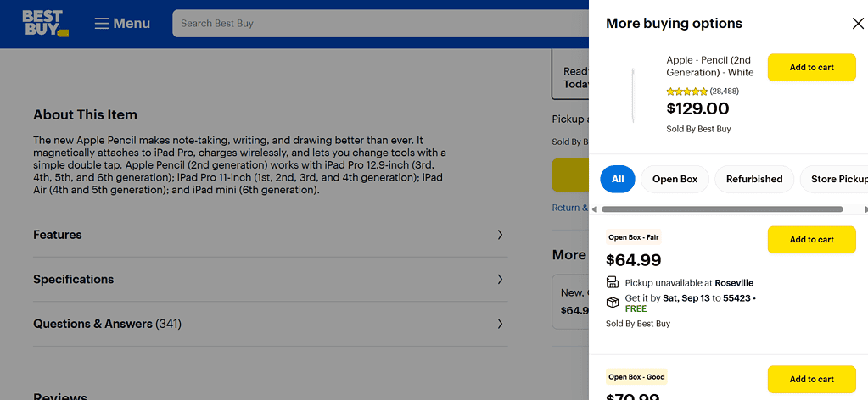The height and width of the screenshot is (400, 868).
Task: Select the Store Pickup filter tab
Action: click(x=834, y=180)
